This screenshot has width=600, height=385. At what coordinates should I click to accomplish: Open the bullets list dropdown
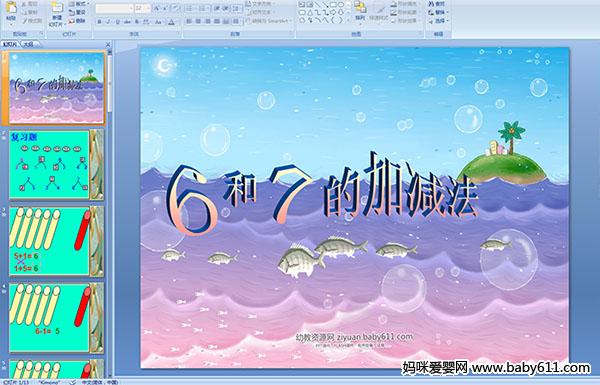point(192,8)
